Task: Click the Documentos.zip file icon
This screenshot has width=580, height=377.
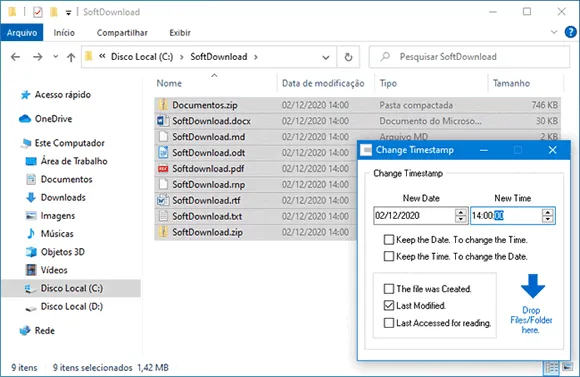Action: [163, 105]
